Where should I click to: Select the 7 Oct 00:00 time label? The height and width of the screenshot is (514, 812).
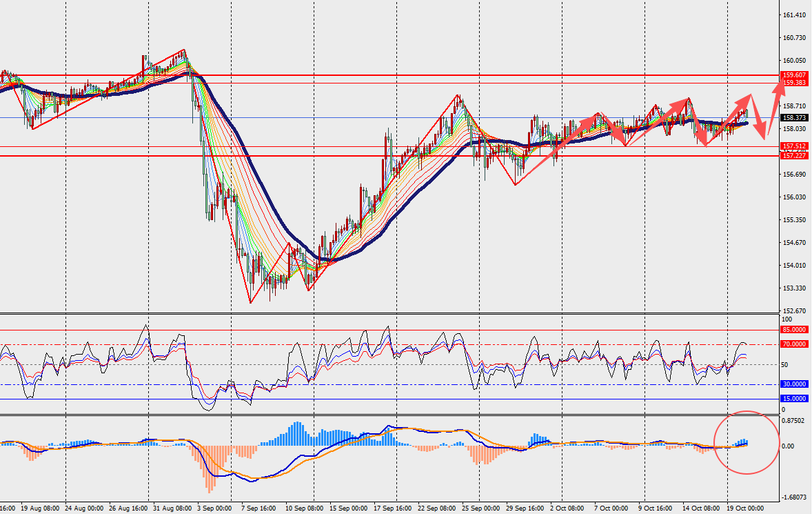611,508
